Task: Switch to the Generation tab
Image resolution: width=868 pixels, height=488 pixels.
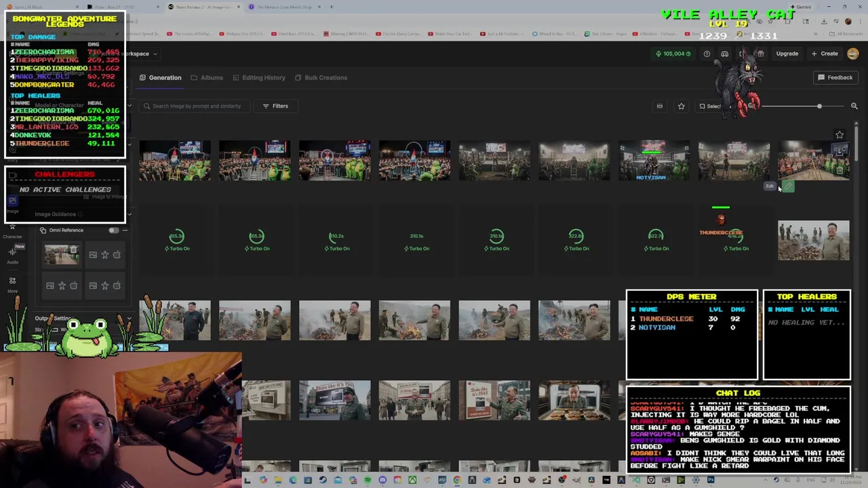Action: pyautogui.click(x=161, y=77)
